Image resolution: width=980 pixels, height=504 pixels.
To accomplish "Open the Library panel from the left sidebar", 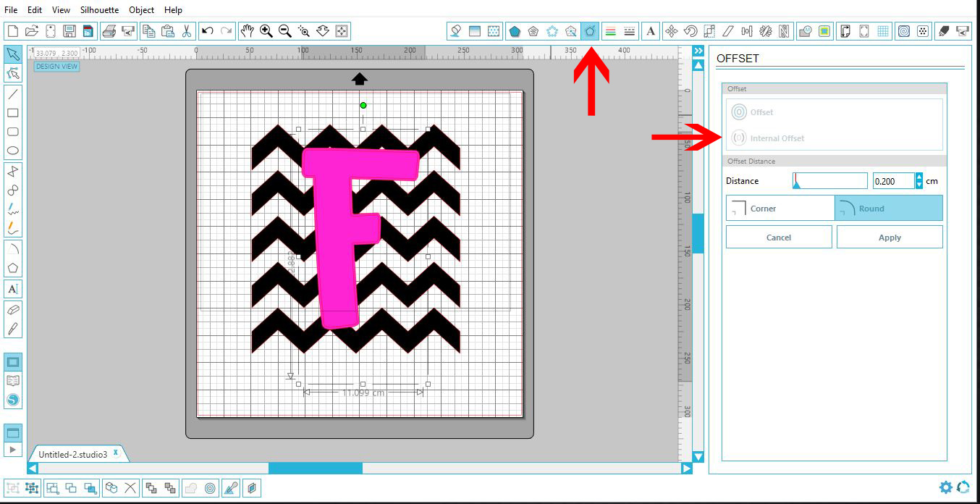I will tap(13, 379).
